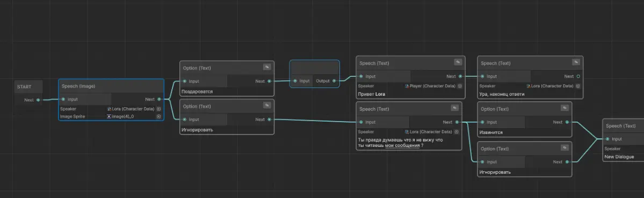Select the START node by its title
Image resolution: width=644 pixels, height=198 pixels.
tap(24, 87)
